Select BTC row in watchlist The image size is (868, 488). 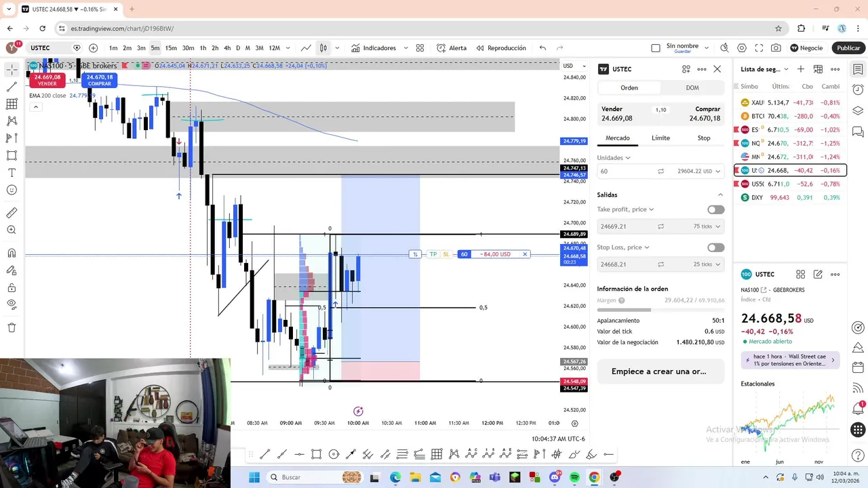791,117
